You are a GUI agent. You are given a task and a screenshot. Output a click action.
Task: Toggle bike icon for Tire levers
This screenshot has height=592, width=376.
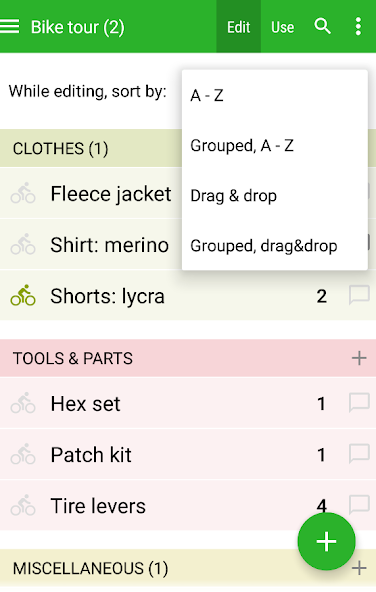click(23, 505)
